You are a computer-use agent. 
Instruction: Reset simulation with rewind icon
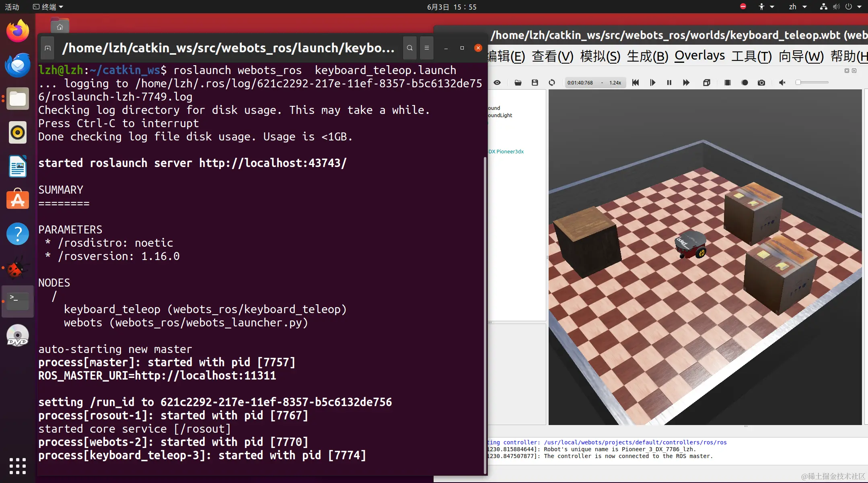(x=636, y=83)
